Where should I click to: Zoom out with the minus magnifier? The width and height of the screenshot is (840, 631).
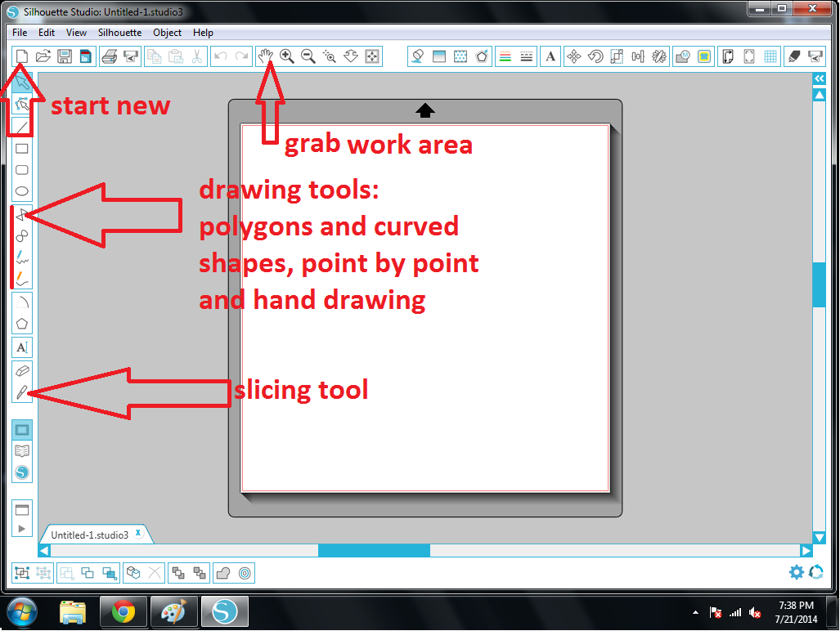(308, 56)
